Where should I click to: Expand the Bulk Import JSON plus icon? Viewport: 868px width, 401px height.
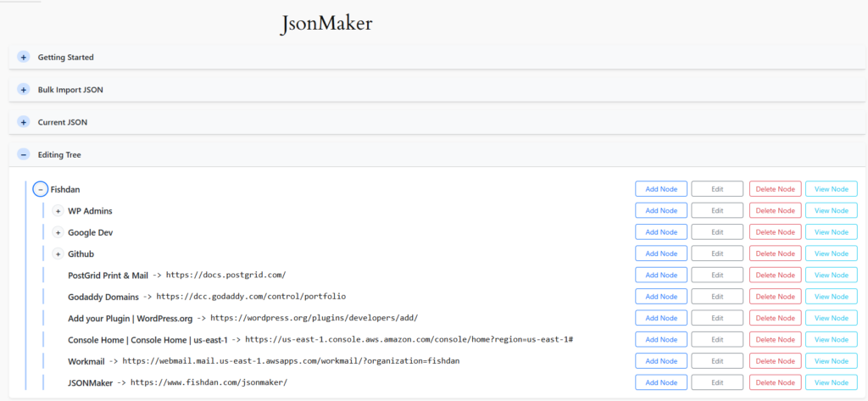click(x=24, y=90)
